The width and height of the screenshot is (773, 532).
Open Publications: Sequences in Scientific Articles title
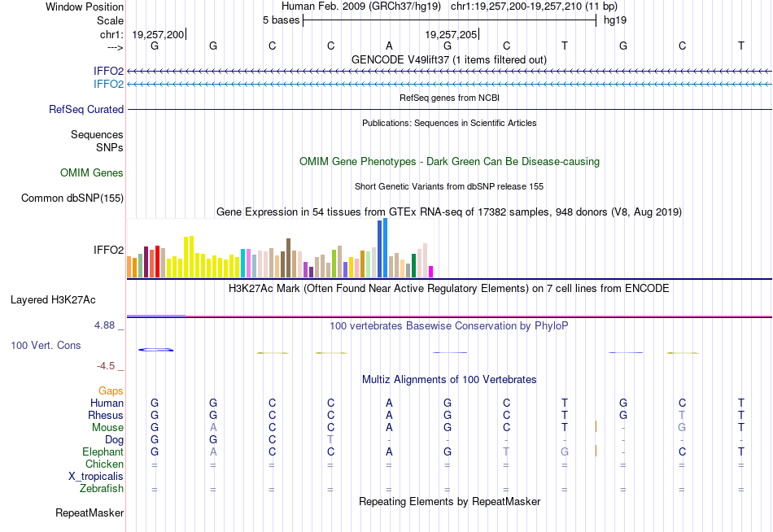click(x=449, y=123)
